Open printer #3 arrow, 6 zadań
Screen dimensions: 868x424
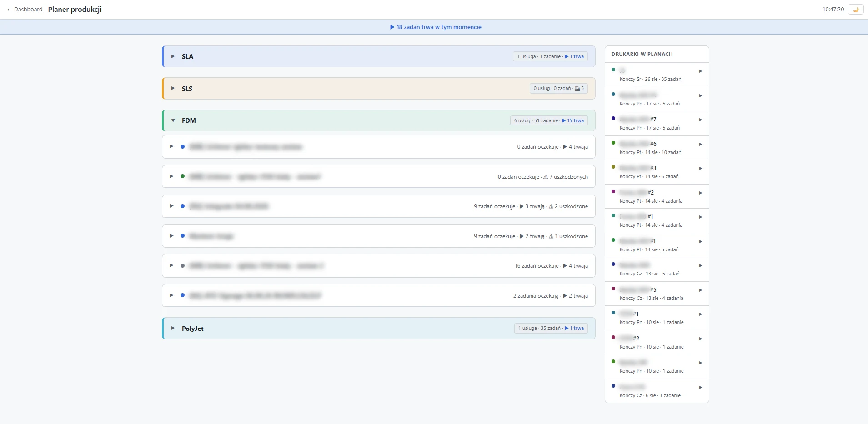pyautogui.click(x=701, y=169)
